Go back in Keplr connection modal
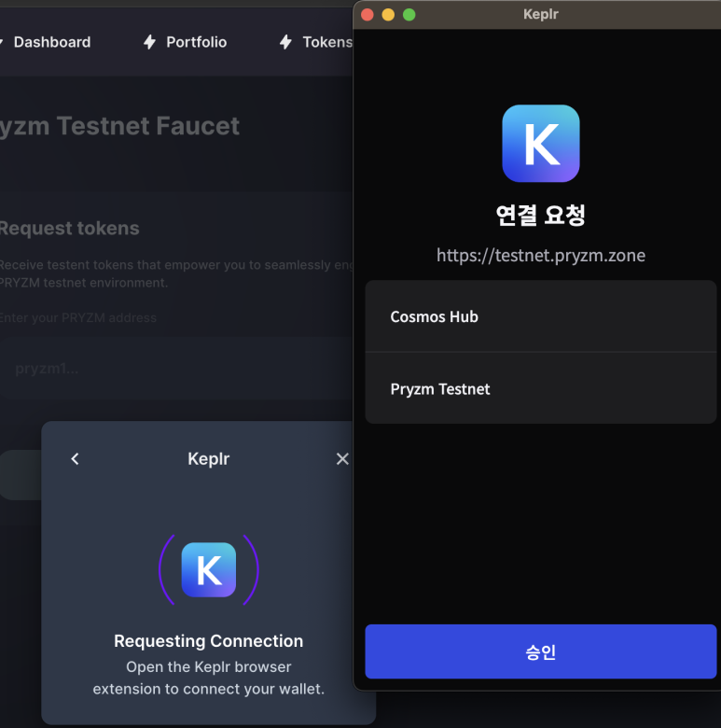721x728 pixels. point(75,458)
